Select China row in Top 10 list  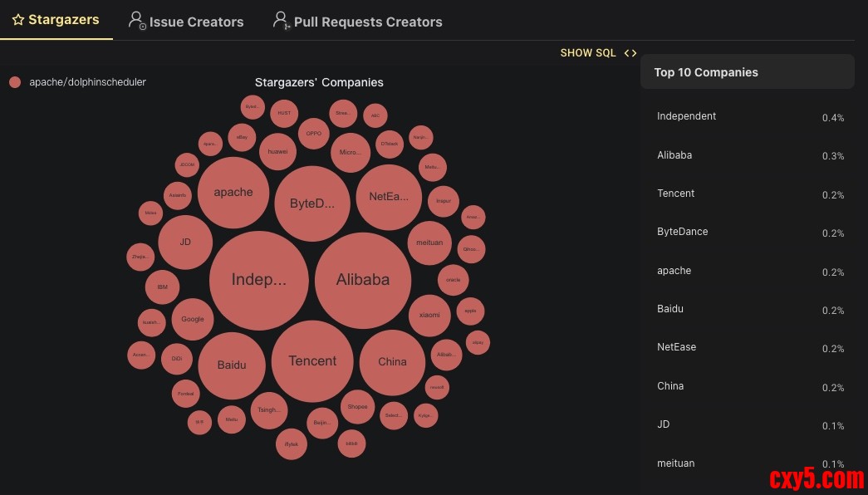coord(750,386)
